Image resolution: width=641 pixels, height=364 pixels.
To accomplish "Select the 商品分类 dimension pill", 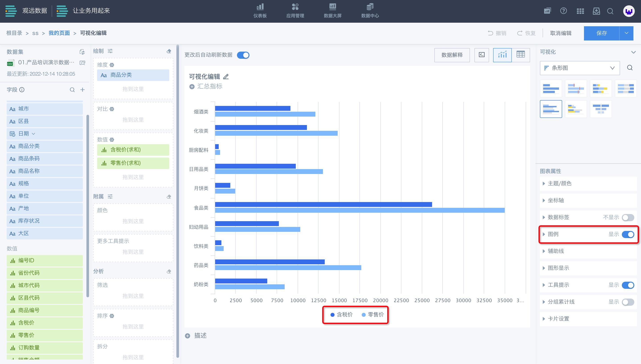I will click(133, 75).
